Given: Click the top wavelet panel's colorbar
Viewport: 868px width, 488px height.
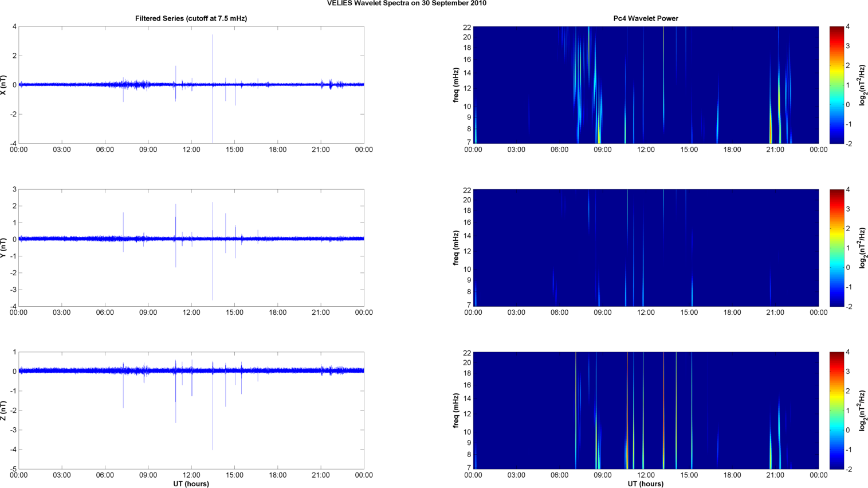Looking at the screenshot, I should (836, 85).
